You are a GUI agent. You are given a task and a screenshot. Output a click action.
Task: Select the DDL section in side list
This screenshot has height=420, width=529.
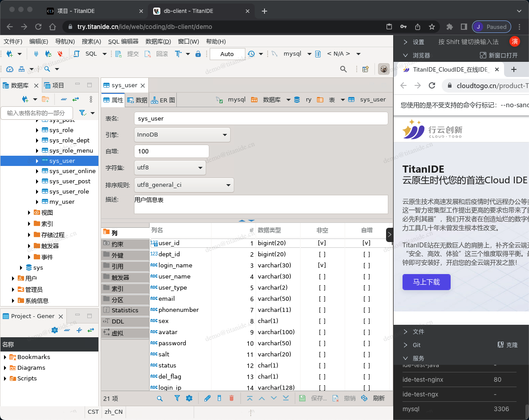tap(118, 321)
